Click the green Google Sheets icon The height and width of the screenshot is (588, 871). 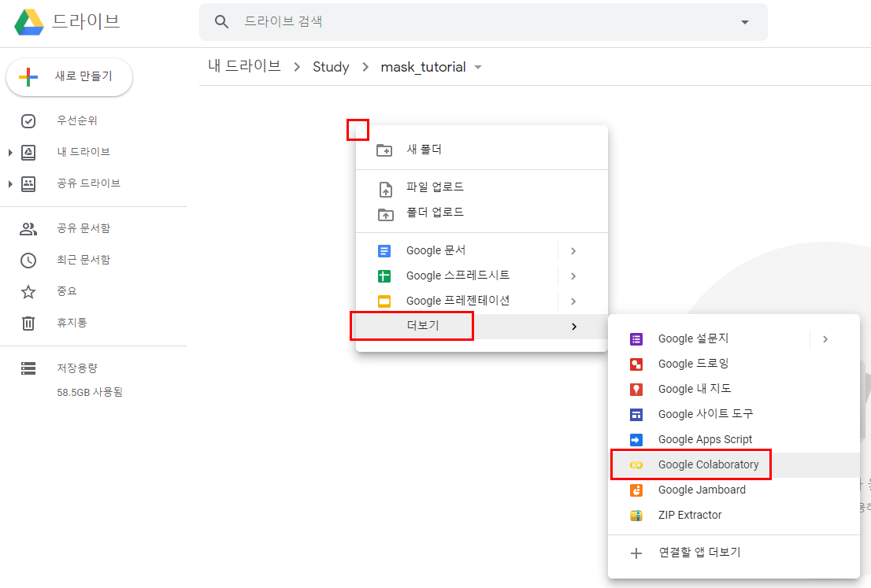pyautogui.click(x=384, y=276)
